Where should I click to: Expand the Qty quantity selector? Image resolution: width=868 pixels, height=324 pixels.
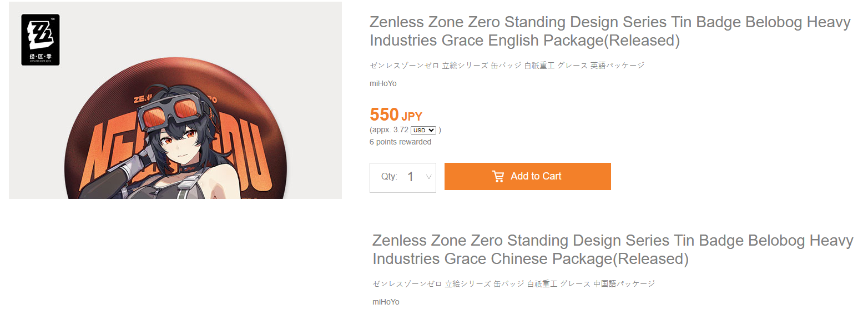[403, 178]
